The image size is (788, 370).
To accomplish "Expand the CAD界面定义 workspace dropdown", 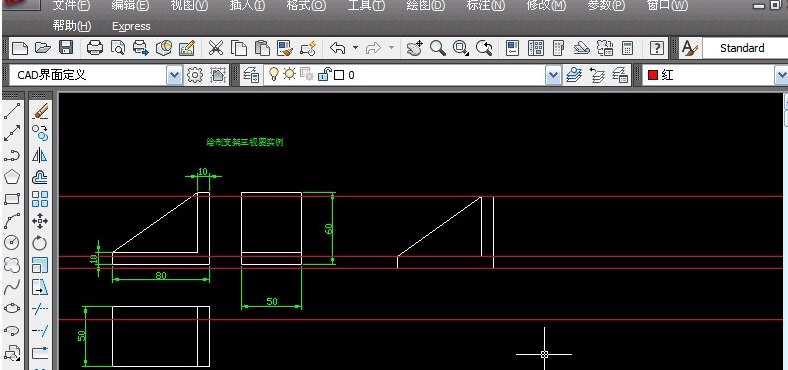I will [x=173, y=75].
